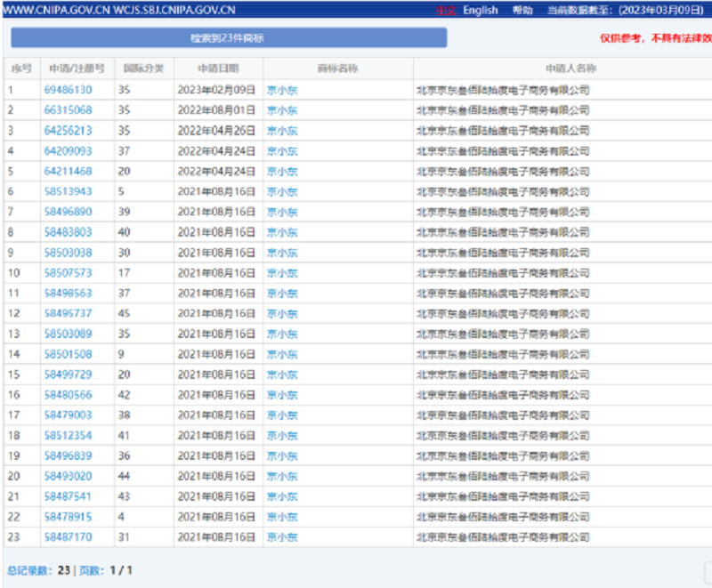Open registration number 58496839 link

(69, 455)
